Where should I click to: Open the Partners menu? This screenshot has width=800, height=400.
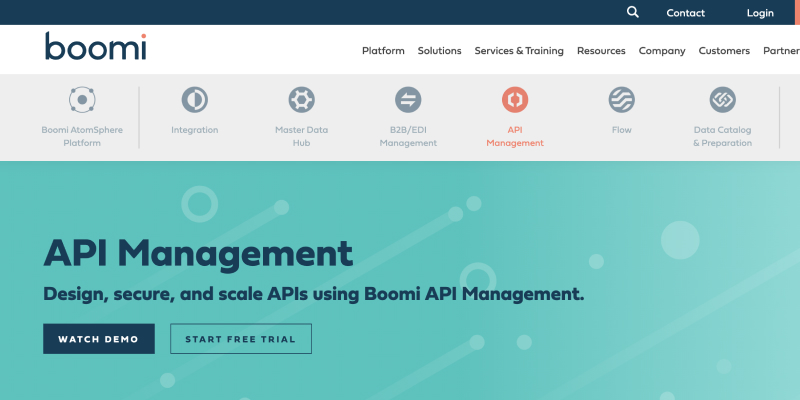[x=781, y=51]
